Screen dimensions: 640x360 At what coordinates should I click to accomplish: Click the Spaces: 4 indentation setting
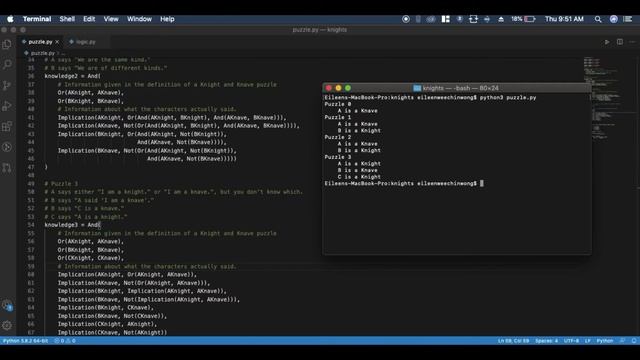pyautogui.click(x=546, y=341)
